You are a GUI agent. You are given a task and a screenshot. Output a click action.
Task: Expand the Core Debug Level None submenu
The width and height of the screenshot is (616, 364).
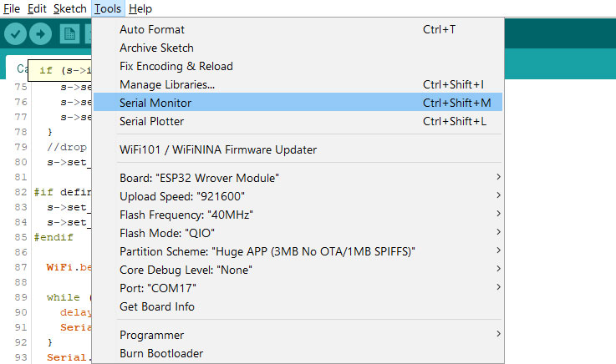pyautogui.click(x=298, y=270)
